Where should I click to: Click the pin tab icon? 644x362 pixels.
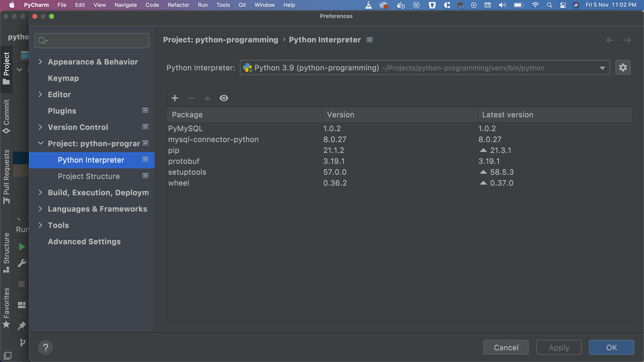(x=22, y=325)
